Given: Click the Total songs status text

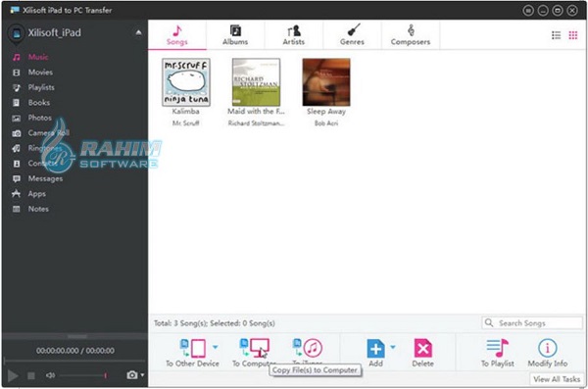Looking at the screenshot, I should (214, 323).
